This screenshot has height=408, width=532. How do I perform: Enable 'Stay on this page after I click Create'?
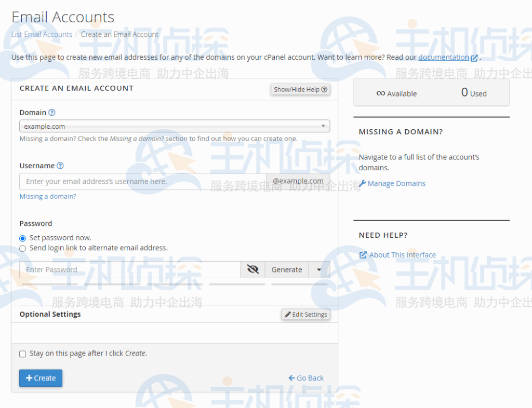click(x=22, y=354)
